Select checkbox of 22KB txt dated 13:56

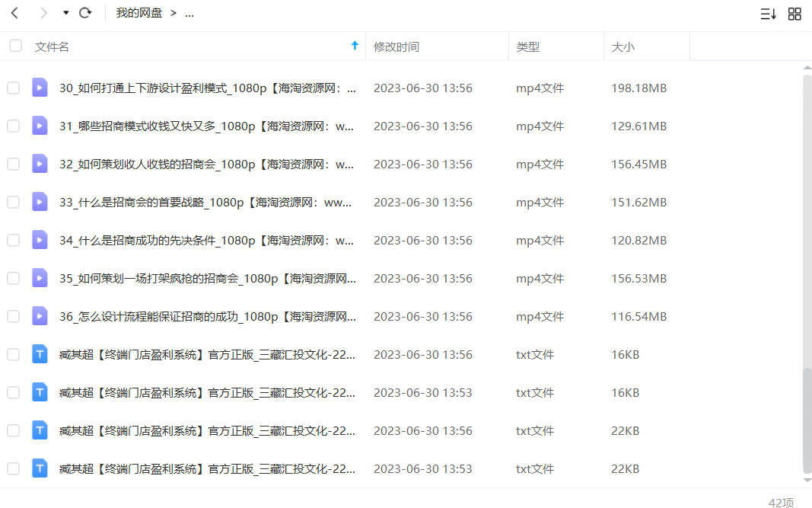[x=14, y=431]
